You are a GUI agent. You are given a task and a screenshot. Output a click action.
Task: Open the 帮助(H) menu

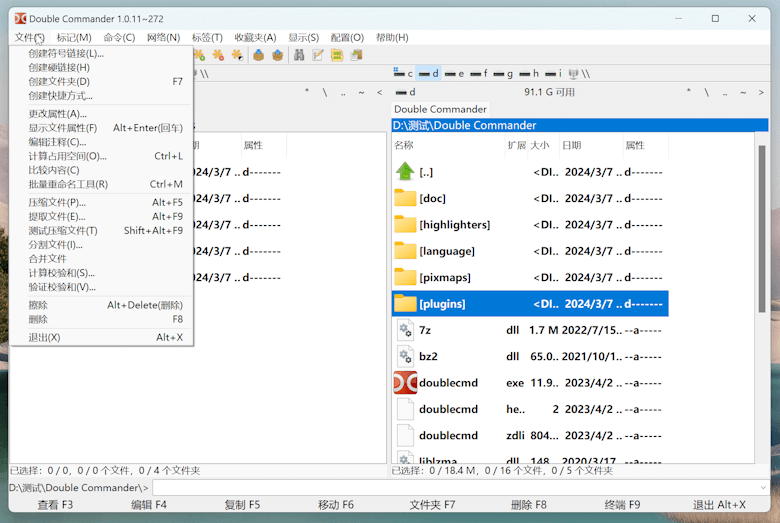click(x=392, y=37)
